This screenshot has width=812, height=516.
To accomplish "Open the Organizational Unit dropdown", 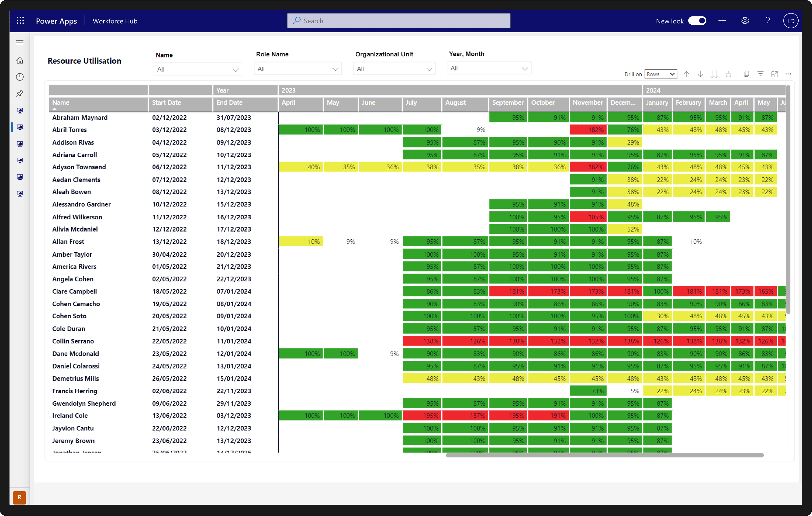I will coord(394,69).
